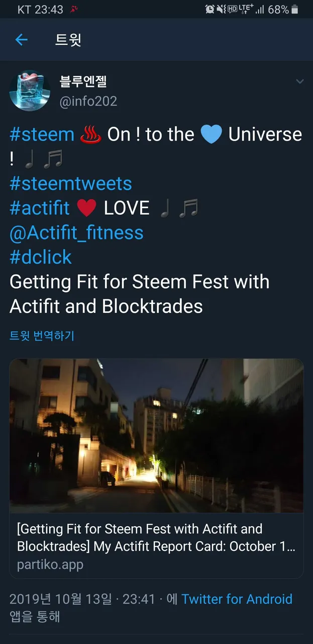
Task: Open the #dclick hashtag
Action: pyautogui.click(x=41, y=257)
